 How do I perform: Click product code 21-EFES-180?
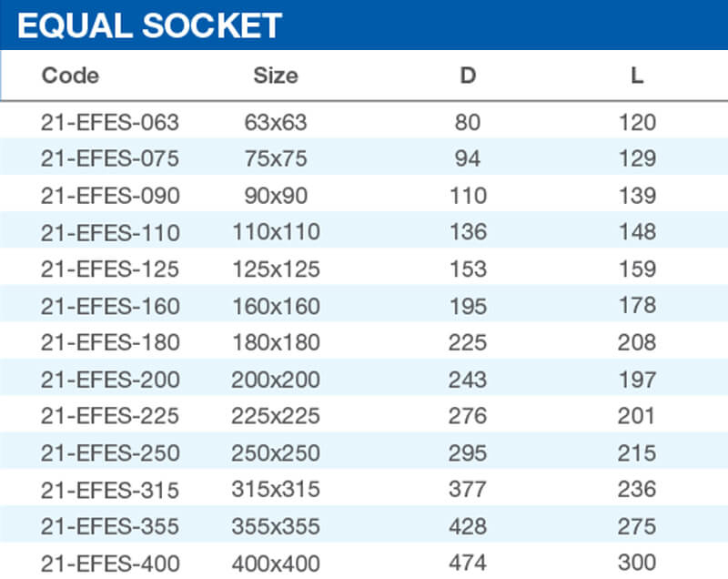tap(110, 342)
